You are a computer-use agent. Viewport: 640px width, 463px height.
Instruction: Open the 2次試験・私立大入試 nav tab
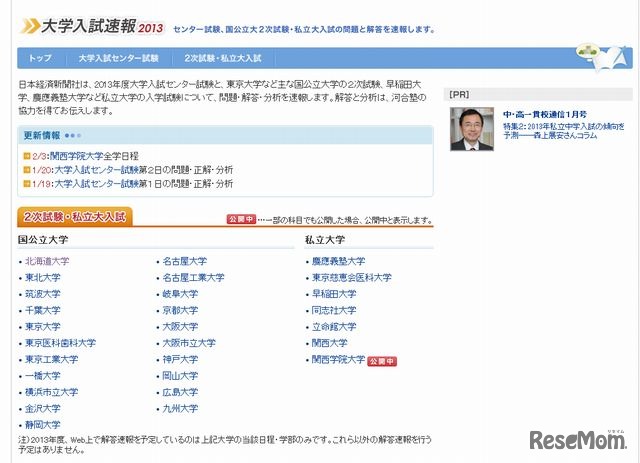(223, 58)
